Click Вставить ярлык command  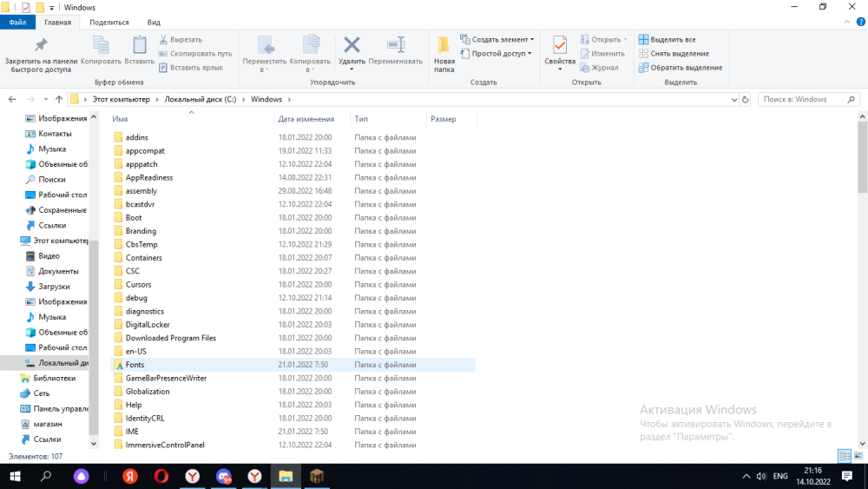pos(191,68)
